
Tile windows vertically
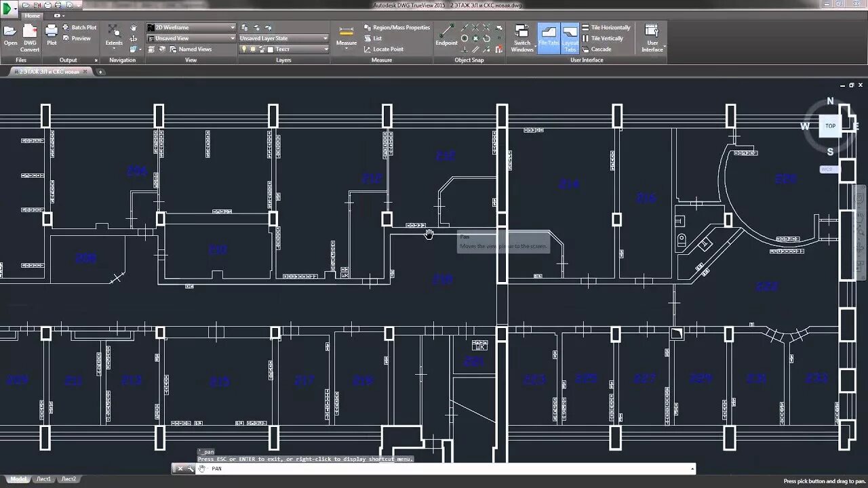(602, 39)
